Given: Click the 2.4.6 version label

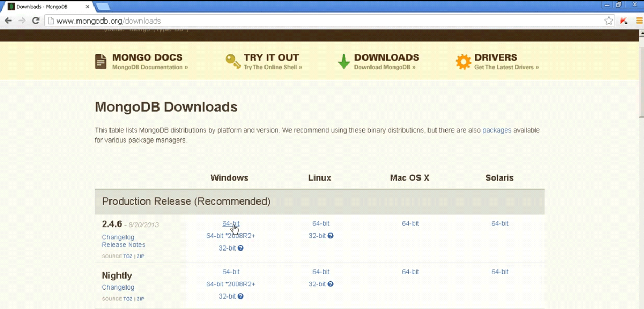Looking at the screenshot, I should pos(112,224).
